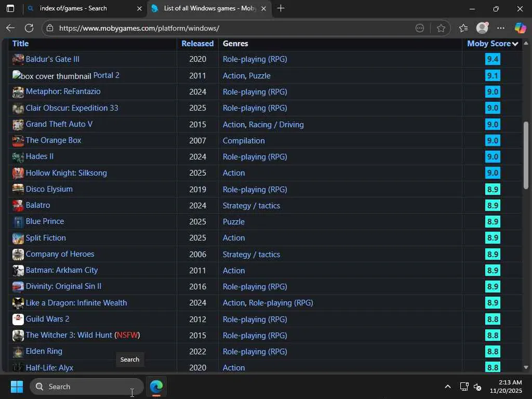
Task: Click the 8.8 score badge for Elden Ring
Action: [493, 352]
